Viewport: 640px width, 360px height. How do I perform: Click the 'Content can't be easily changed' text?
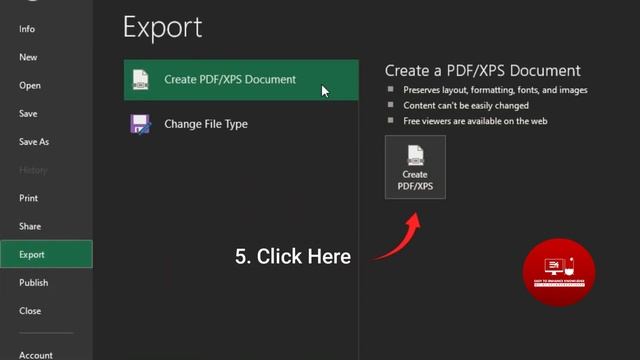tap(466, 105)
